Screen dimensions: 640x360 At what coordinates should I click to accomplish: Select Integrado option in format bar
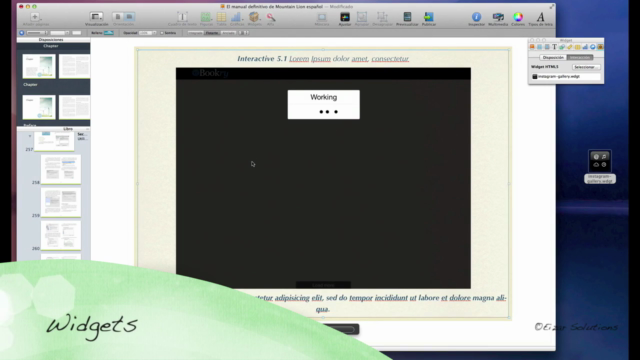196,33
